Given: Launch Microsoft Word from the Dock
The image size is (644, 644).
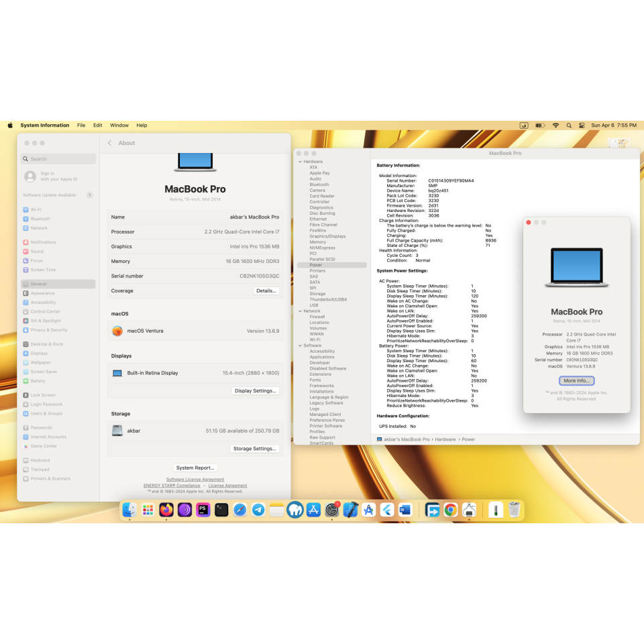Looking at the screenshot, I should 405,510.
